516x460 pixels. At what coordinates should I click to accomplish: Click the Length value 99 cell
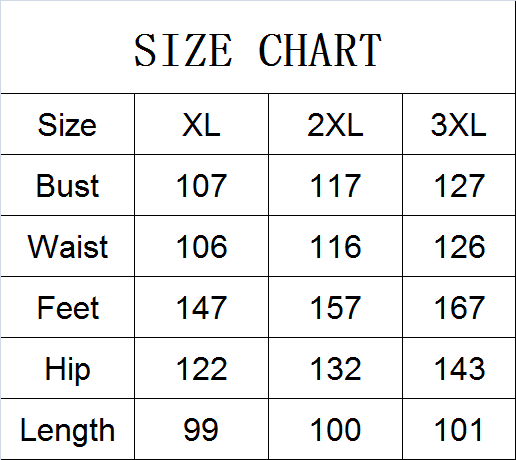click(x=201, y=429)
